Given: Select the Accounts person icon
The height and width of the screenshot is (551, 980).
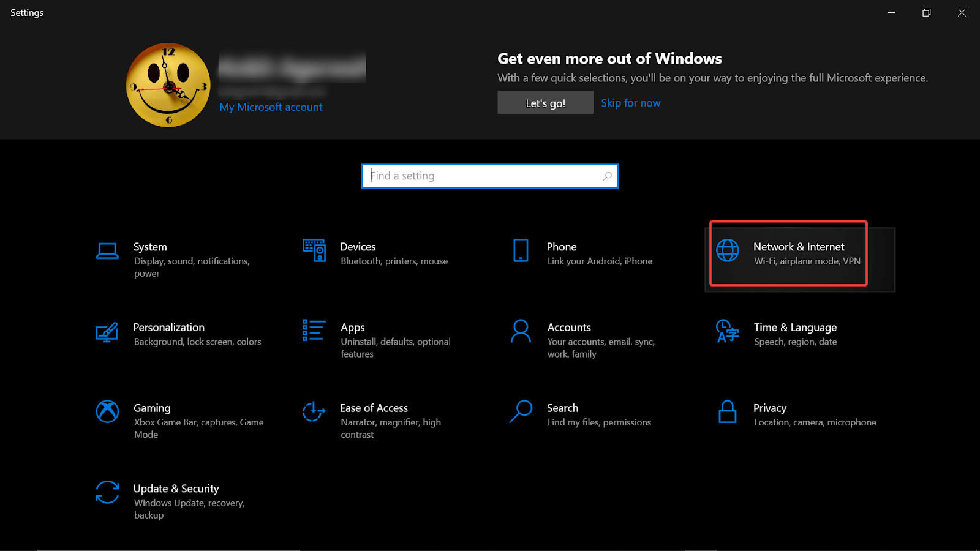Looking at the screenshot, I should click(521, 331).
